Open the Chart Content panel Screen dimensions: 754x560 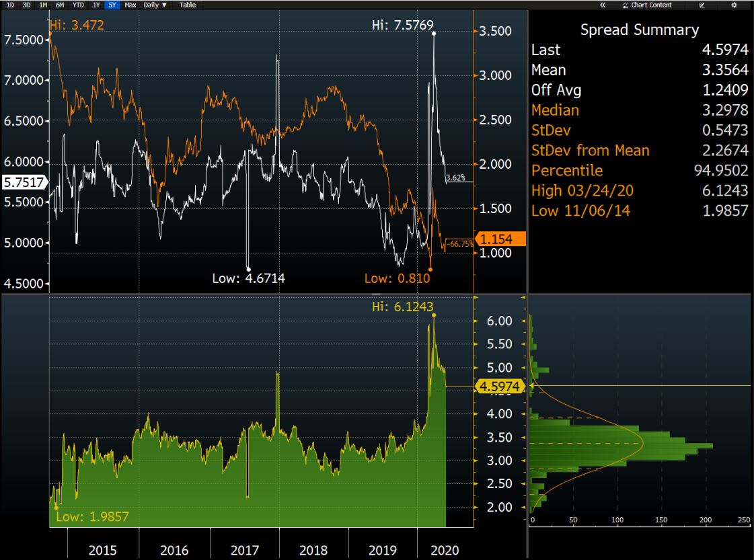pos(646,5)
